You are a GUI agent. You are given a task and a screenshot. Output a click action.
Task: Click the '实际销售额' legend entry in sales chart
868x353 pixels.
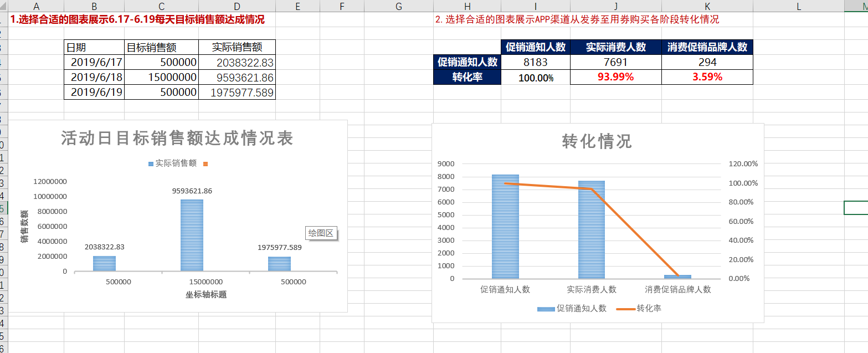coord(172,163)
